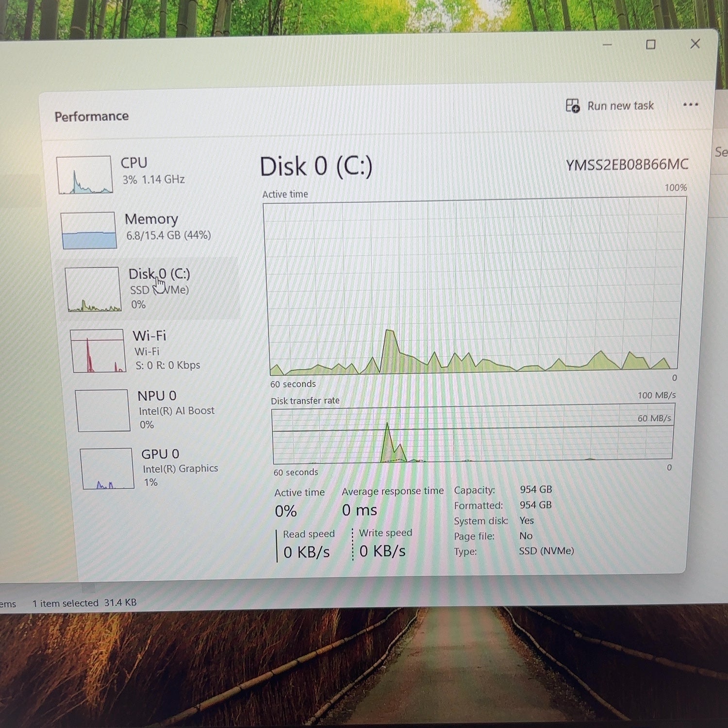Click the Disk active time graph
Image resolution: width=728 pixels, height=728 pixels.
[x=474, y=286]
